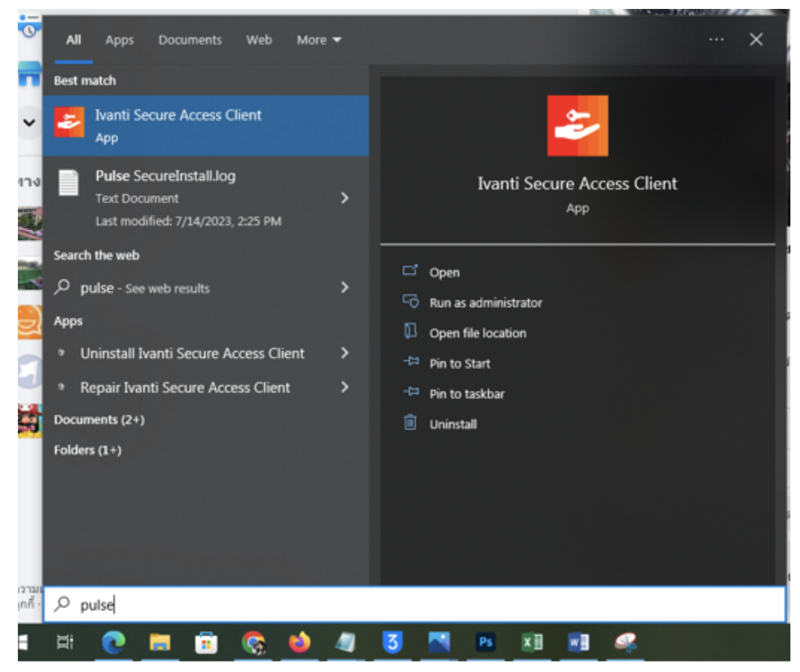Click Open file location
Screen dimensions: 800x672
click(x=478, y=333)
